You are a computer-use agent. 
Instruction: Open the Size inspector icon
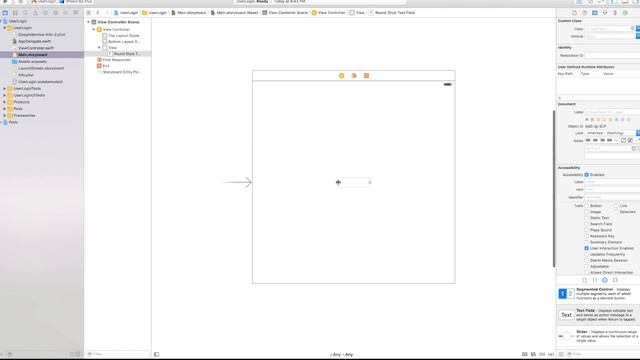click(x=615, y=13)
